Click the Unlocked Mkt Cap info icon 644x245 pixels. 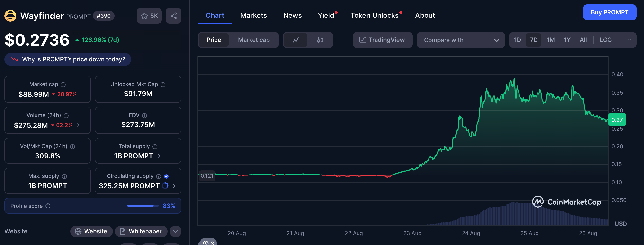point(163,85)
